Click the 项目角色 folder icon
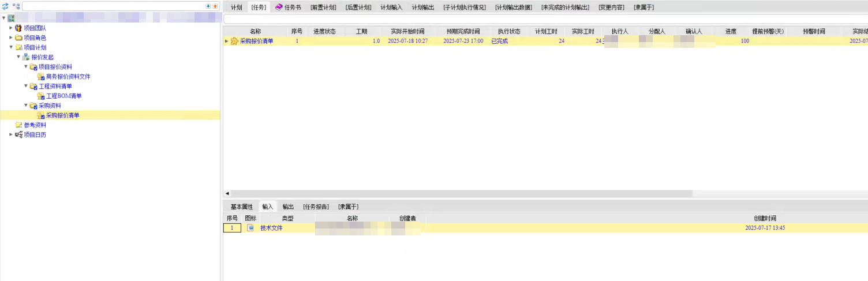Image resolution: width=868 pixels, height=281 pixels. coord(18,38)
